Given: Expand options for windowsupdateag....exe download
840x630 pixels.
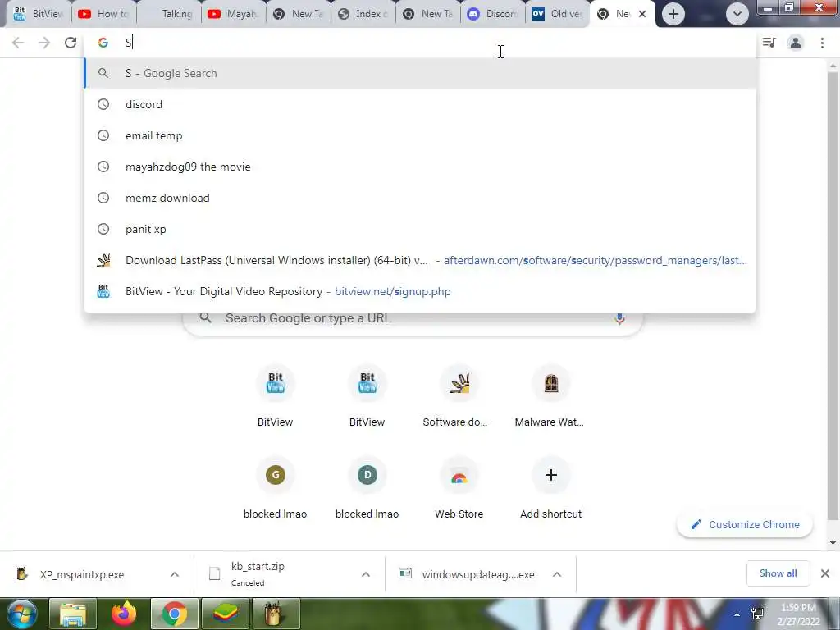Looking at the screenshot, I should tap(557, 574).
